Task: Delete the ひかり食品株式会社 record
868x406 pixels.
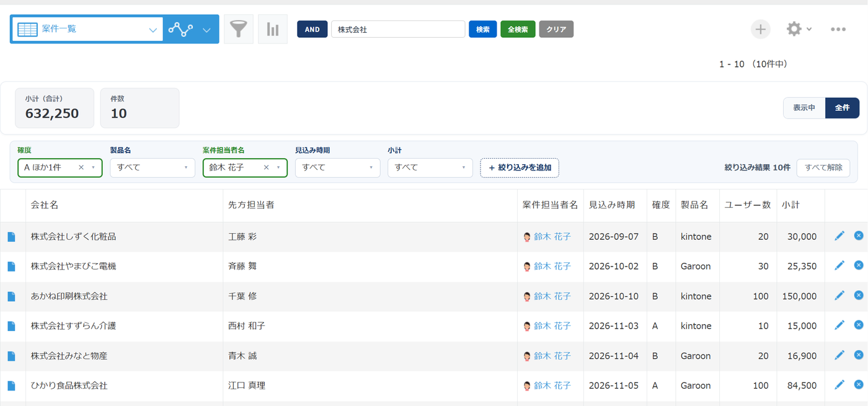Action: point(859,384)
